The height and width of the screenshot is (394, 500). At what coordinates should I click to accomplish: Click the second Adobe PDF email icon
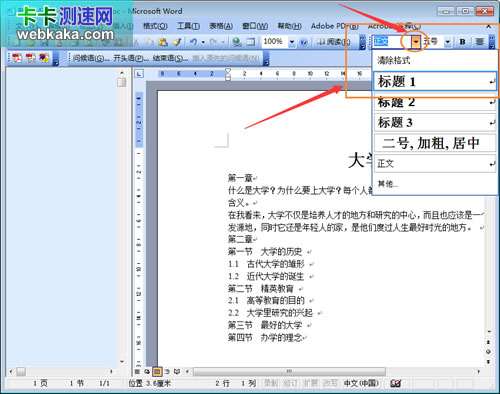(31, 58)
